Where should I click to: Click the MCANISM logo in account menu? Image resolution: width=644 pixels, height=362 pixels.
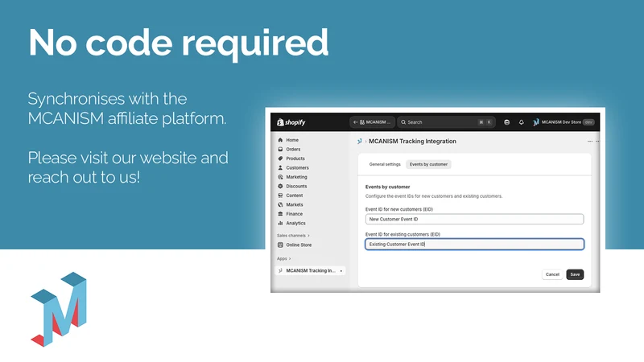tap(536, 122)
